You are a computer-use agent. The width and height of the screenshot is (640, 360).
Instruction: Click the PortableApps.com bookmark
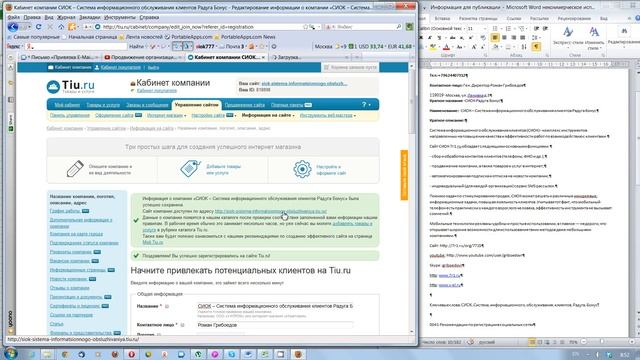(188, 37)
